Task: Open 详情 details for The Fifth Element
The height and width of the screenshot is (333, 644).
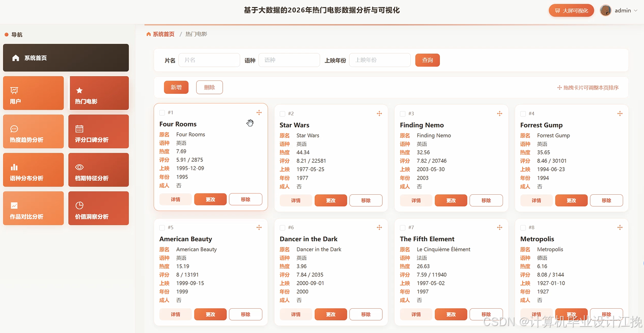Action: (x=416, y=314)
